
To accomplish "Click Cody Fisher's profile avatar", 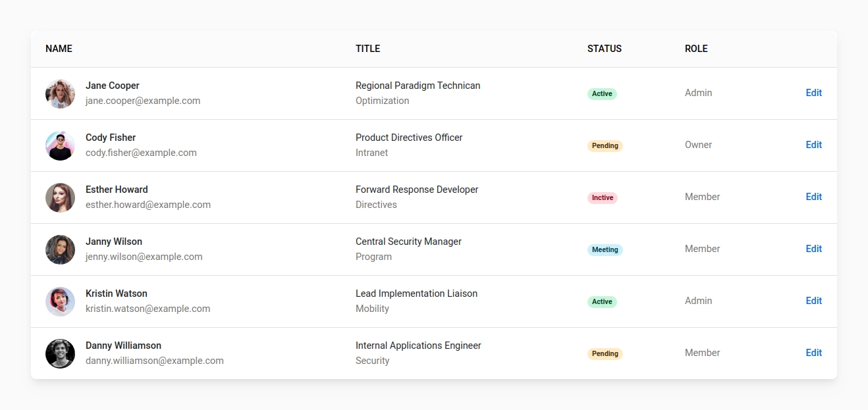I will pos(60,145).
